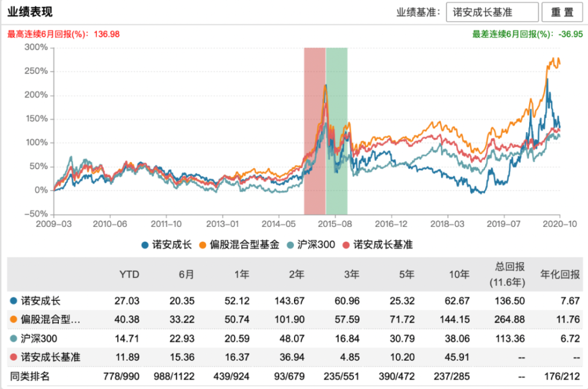This screenshot has width=588, height=389.
Task: Toggle the 沪深300 series in the chart legend
Action: click(x=311, y=245)
